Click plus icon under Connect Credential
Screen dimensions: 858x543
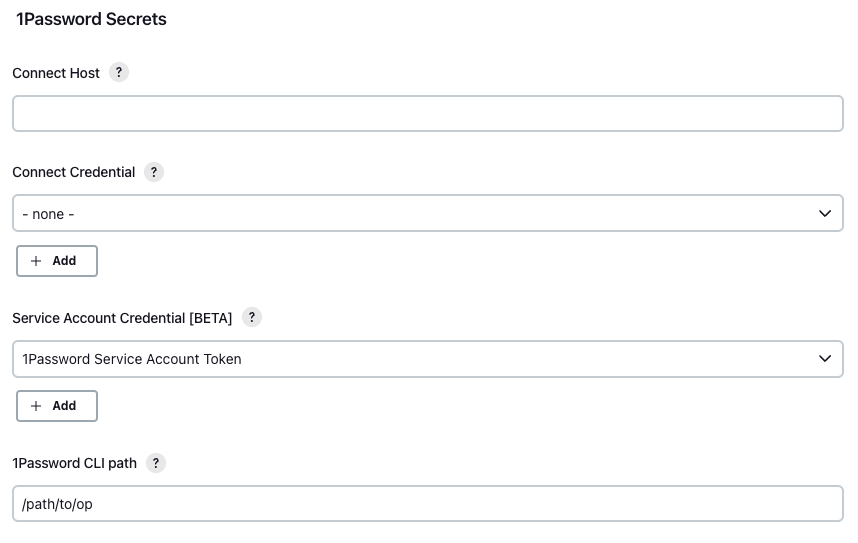click(37, 261)
